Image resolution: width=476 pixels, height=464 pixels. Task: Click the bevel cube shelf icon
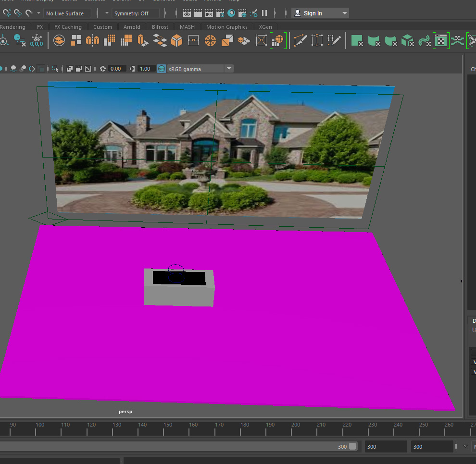[x=176, y=40]
